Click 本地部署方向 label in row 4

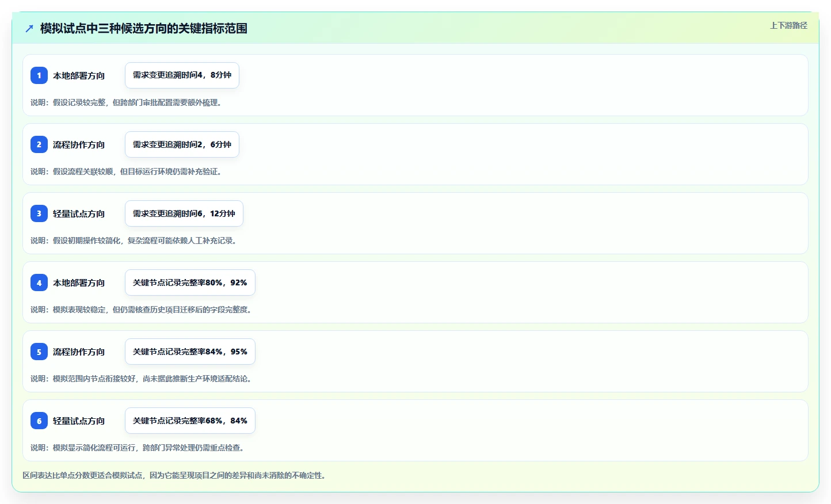pyautogui.click(x=79, y=282)
